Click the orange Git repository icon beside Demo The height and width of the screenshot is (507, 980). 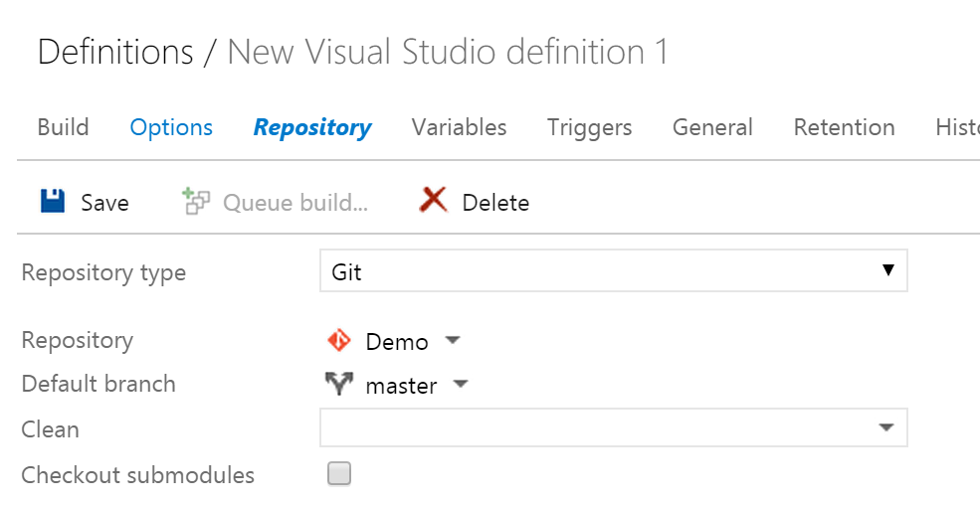click(339, 341)
